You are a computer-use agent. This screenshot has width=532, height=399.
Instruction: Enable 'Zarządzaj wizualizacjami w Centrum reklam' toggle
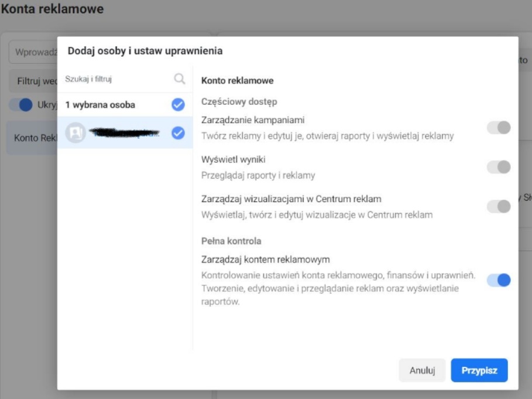[499, 206]
